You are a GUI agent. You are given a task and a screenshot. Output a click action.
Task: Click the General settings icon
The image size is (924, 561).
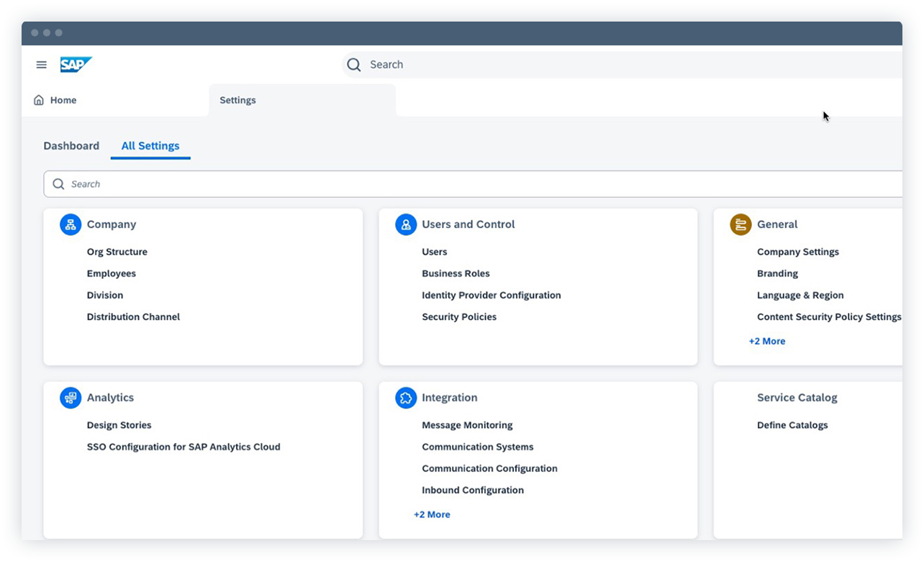click(740, 224)
